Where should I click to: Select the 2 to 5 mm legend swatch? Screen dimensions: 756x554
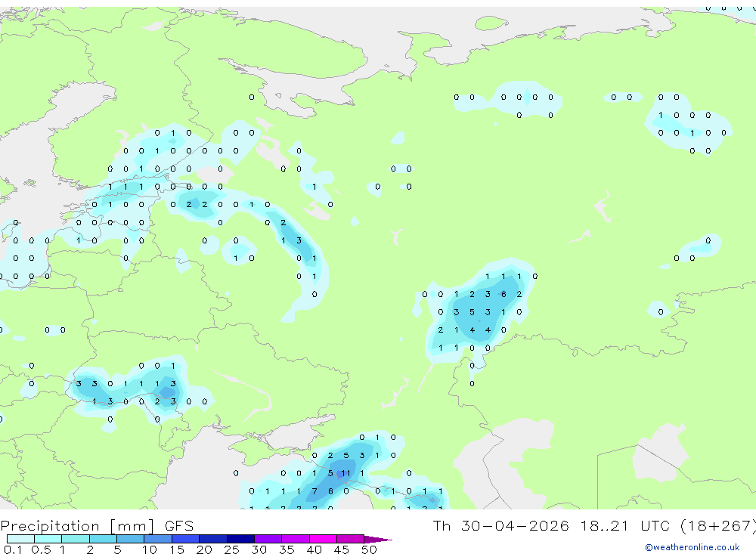(x=103, y=539)
